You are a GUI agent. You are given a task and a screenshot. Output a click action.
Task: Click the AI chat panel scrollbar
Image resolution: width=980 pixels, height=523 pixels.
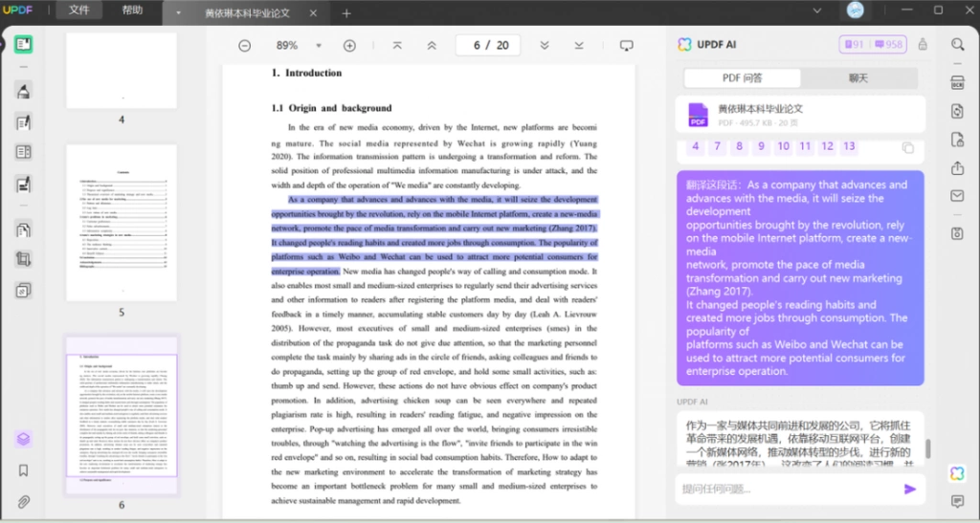928,448
